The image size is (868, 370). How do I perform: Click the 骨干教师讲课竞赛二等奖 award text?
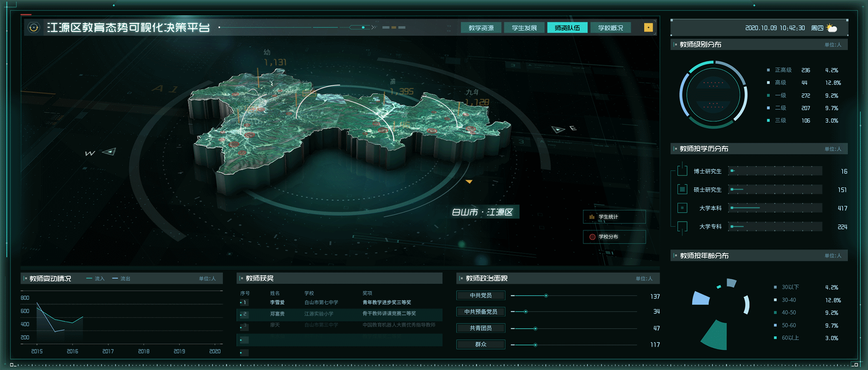click(x=389, y=314)
